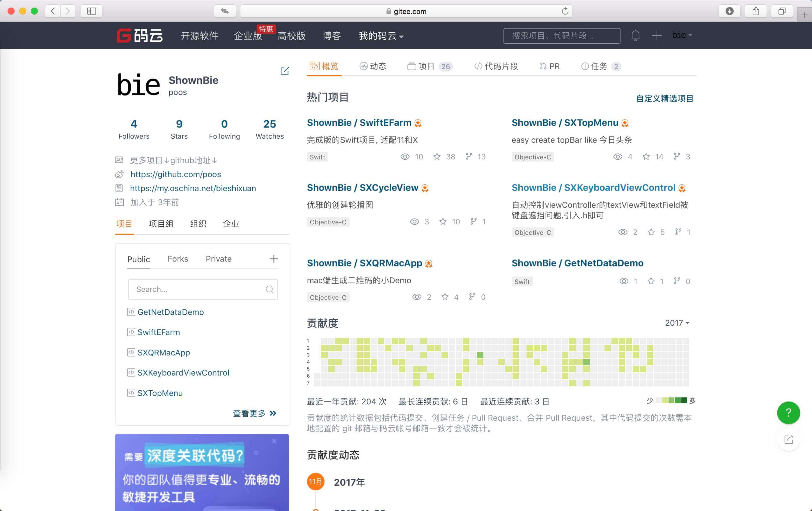
Task: Select the Forks tab in project list
Action: pos(178,259)
